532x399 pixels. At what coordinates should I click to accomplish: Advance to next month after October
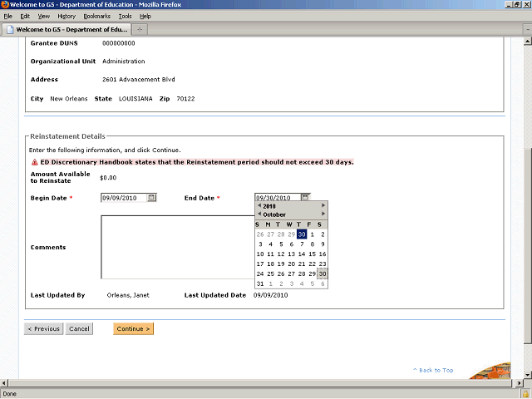tap(323, 214)
